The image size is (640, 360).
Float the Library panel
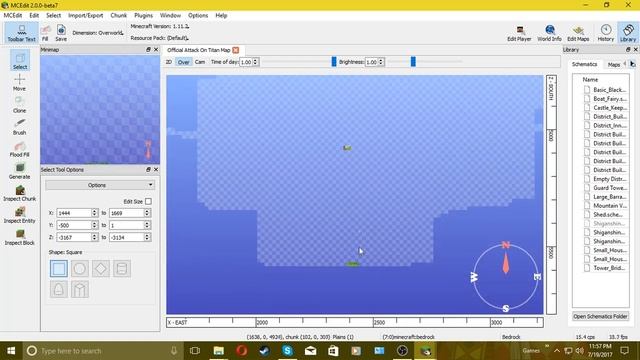click(x=628, y=49)
